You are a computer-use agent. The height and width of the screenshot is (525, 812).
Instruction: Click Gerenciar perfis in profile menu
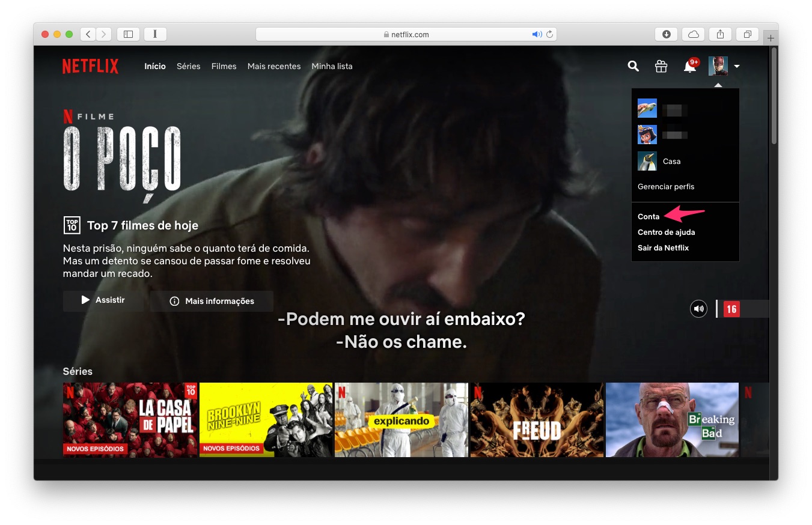point(666,187)
